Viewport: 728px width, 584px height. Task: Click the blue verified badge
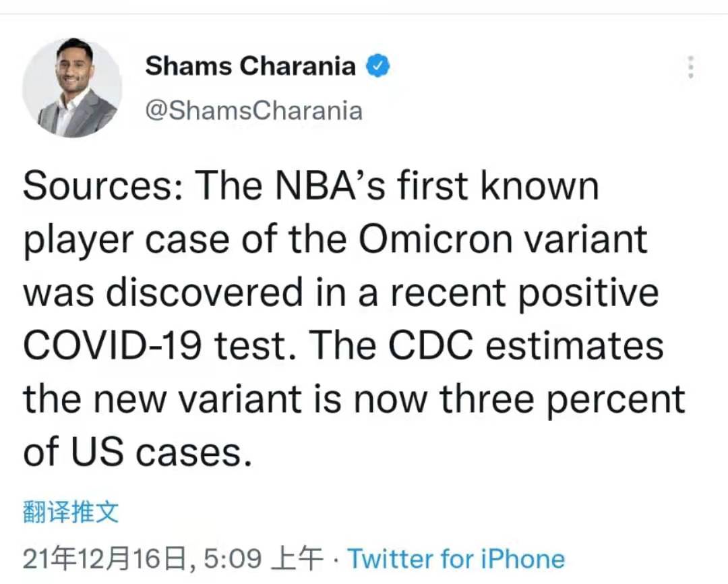click(x=378, y=66)
